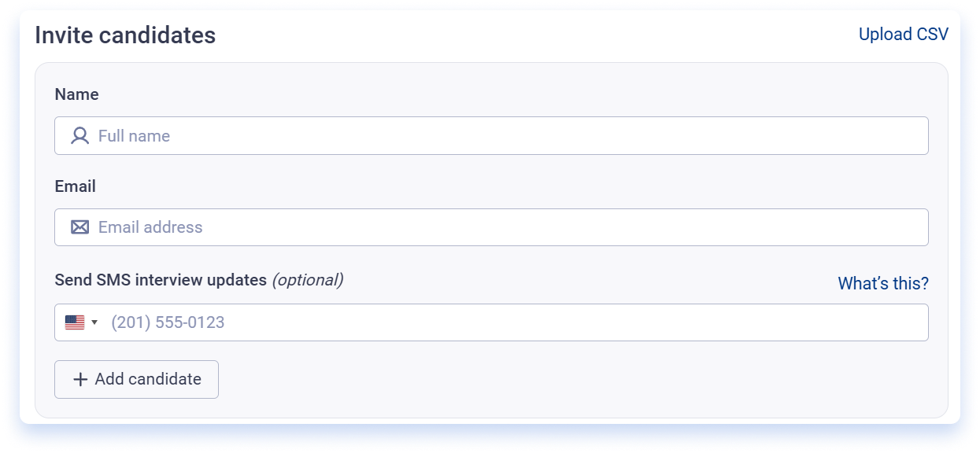
Task: Focus the Full name input field
Action: click(x=491, y=136)
